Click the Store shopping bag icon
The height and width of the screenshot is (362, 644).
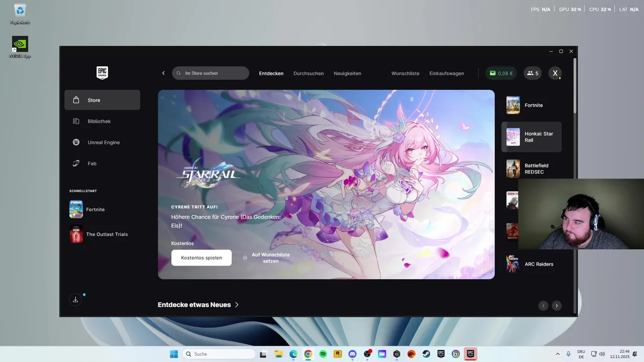(76, 100)
